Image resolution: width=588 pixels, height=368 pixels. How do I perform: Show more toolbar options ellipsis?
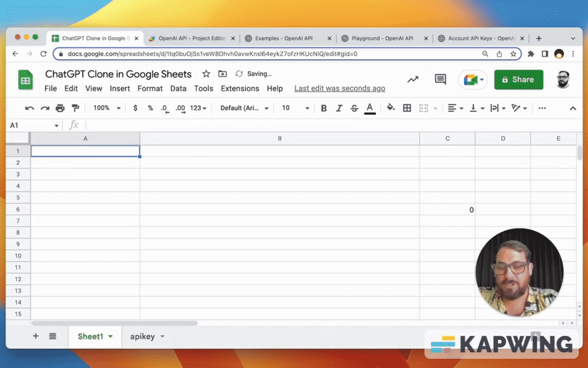point(542,108)
